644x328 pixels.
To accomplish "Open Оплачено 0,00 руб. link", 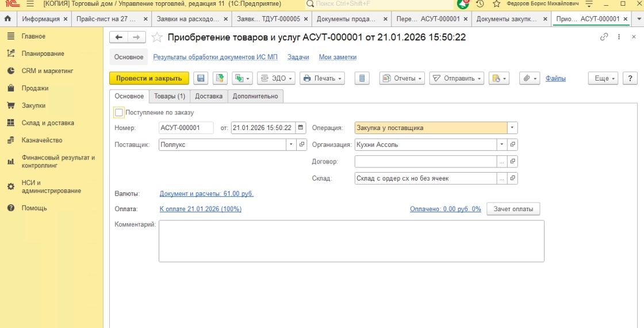I will pyautogui.click(x=445, y=209).
